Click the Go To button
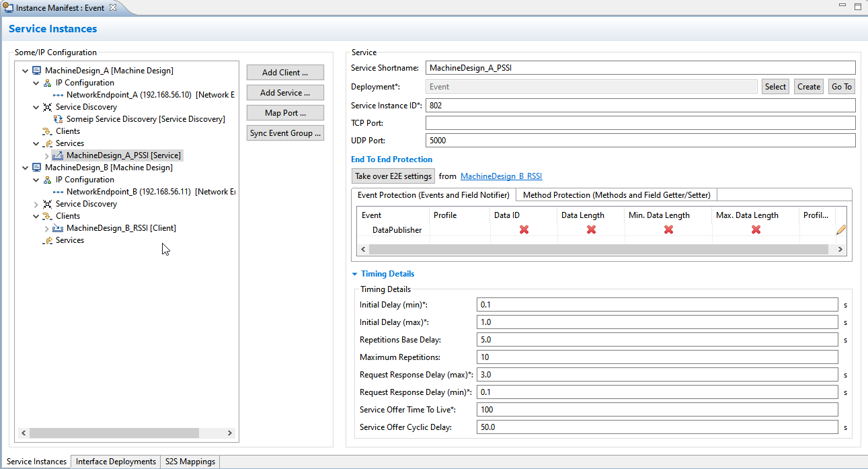The image size is (868, 469). tap(842, 87)
